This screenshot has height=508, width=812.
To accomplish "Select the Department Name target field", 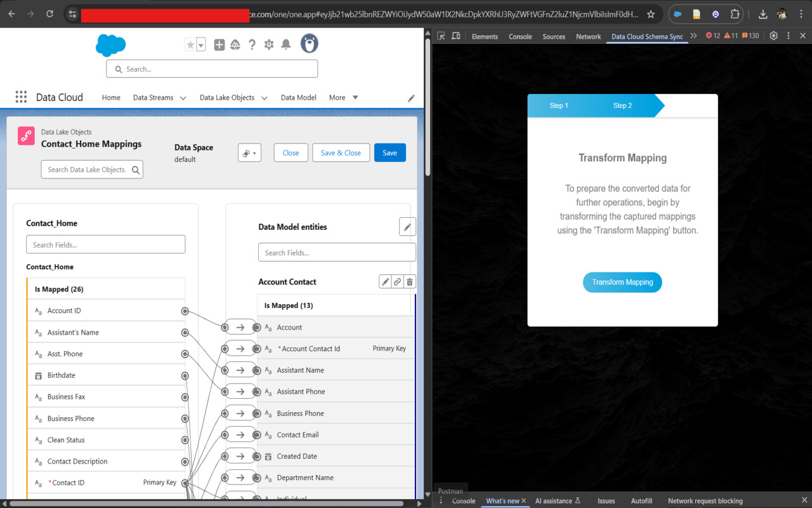I will [x=336, y=478].
